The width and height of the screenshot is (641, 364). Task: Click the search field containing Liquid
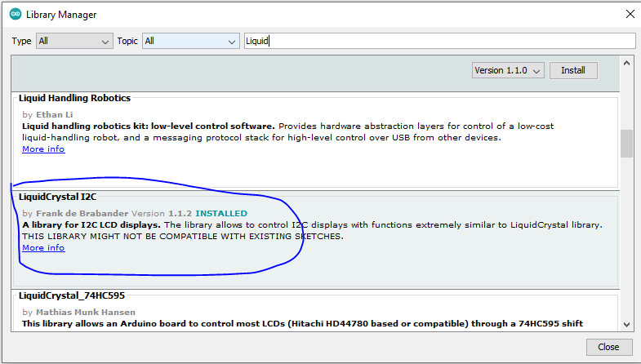pyautogui.click(x=440, y=42)
